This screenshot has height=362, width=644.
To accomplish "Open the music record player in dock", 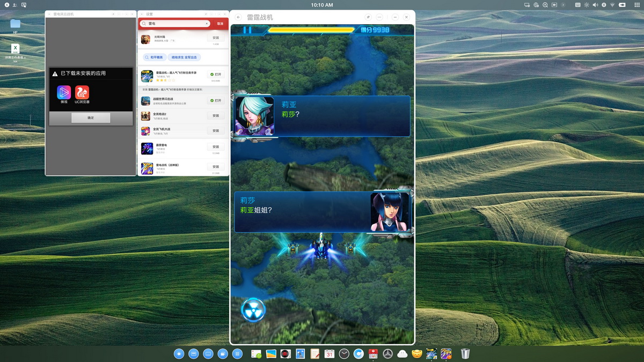I will (286, 354).
